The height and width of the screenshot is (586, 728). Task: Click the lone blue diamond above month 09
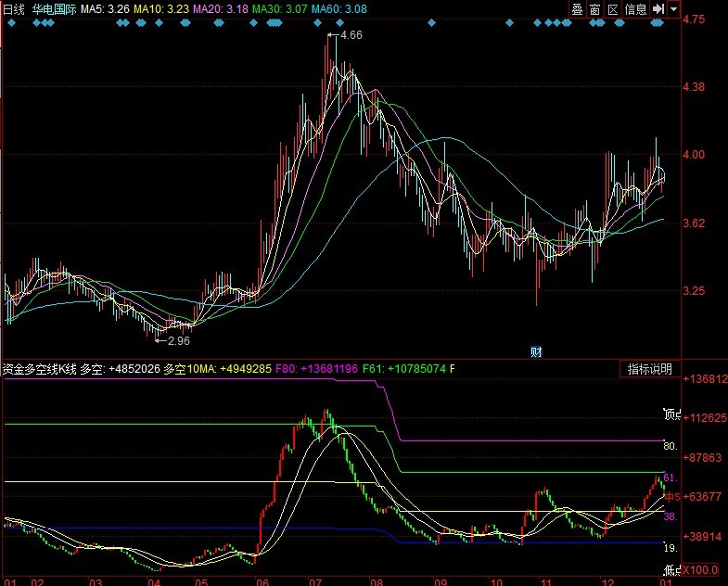(x=431, y=23)
